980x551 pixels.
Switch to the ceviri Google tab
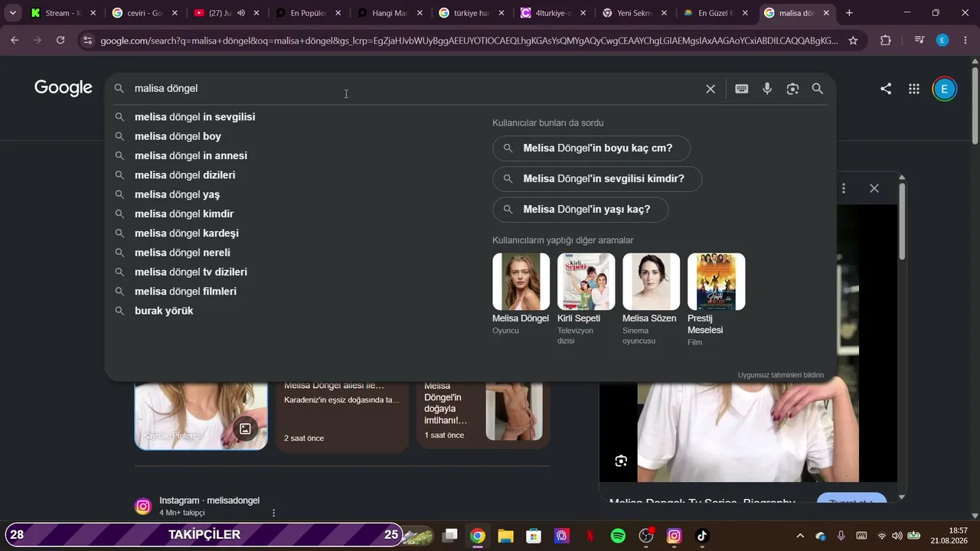[145, 13]
